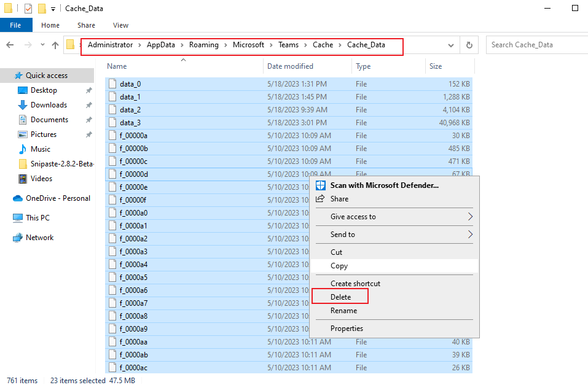The width and height of the screenshot is (588, 385).
Task: Click the file icon of f_00000a
Action: [x=112, y=135]
